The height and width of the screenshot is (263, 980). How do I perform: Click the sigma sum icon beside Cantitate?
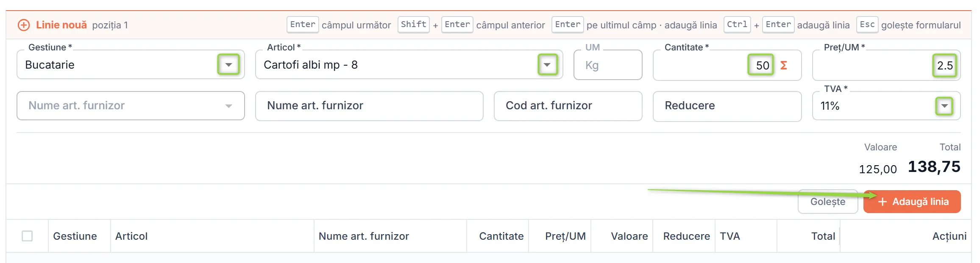(784, 65)
